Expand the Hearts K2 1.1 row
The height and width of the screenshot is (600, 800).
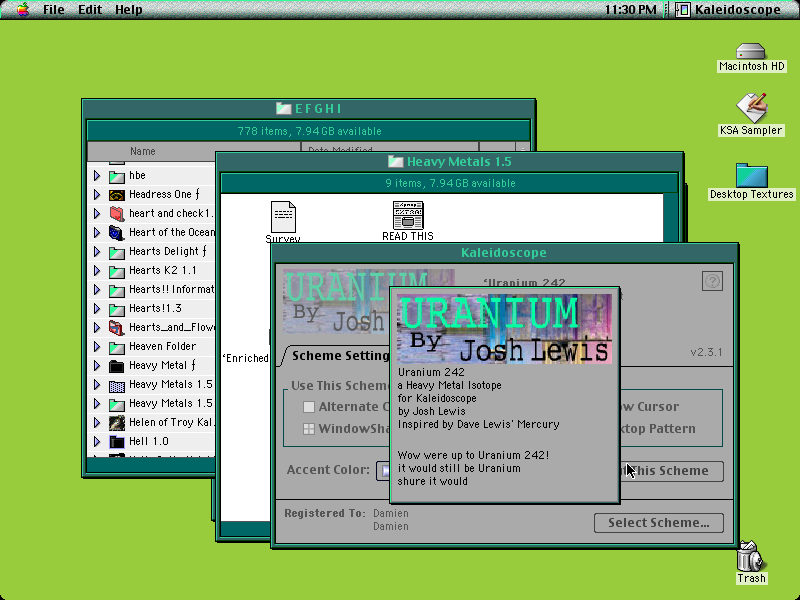pyautogui.click(x=97, y=270)
